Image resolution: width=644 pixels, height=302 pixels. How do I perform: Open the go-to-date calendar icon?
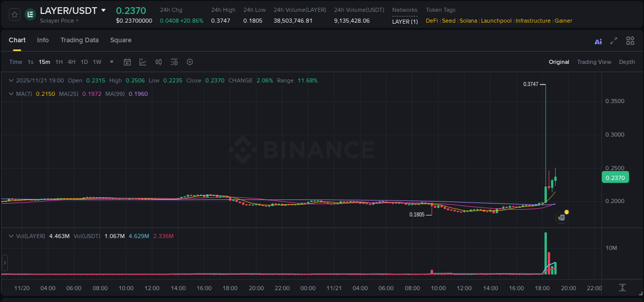click(127, 62)
